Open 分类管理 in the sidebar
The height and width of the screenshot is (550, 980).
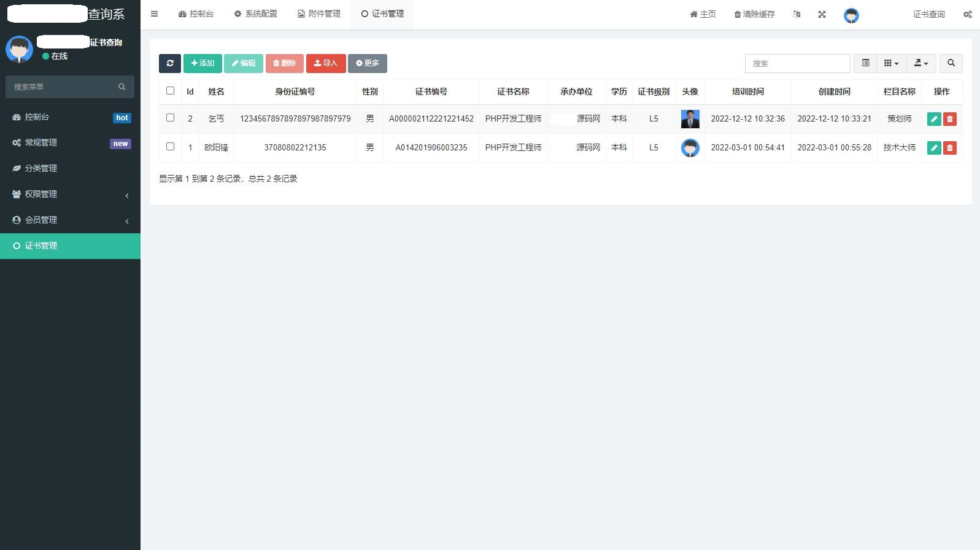(41, 168)
